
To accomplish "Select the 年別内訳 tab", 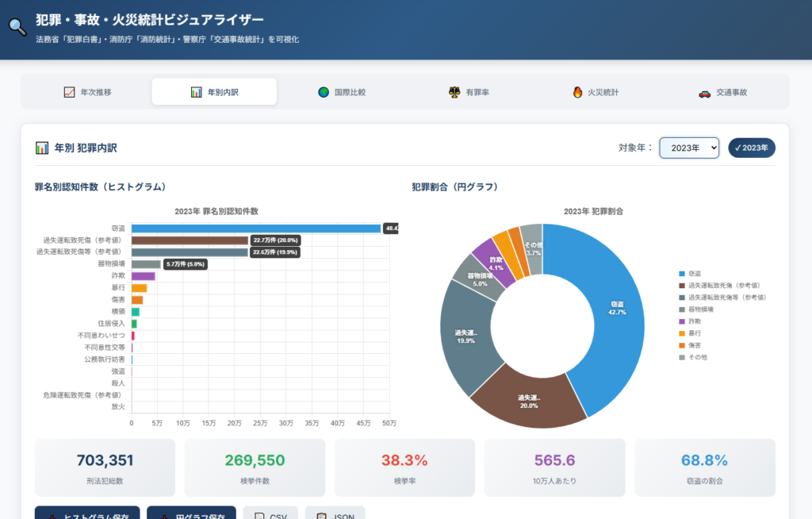I will coord(214,92).
